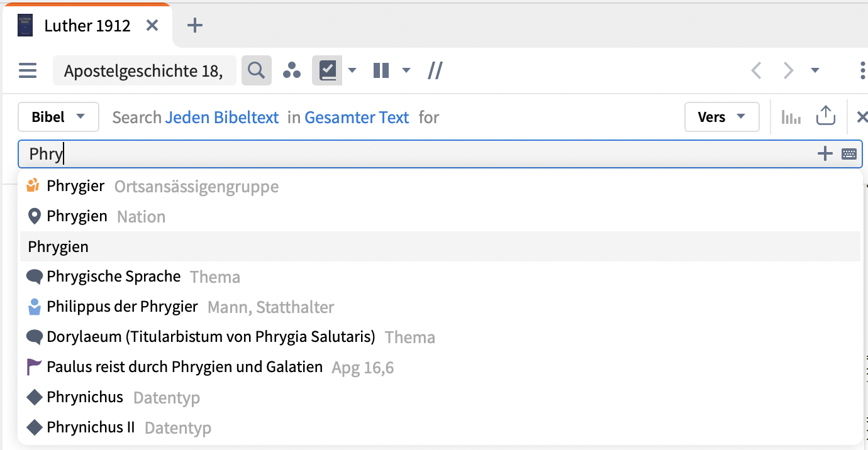Click the Jeden Bibeltext link

[223, 117]
